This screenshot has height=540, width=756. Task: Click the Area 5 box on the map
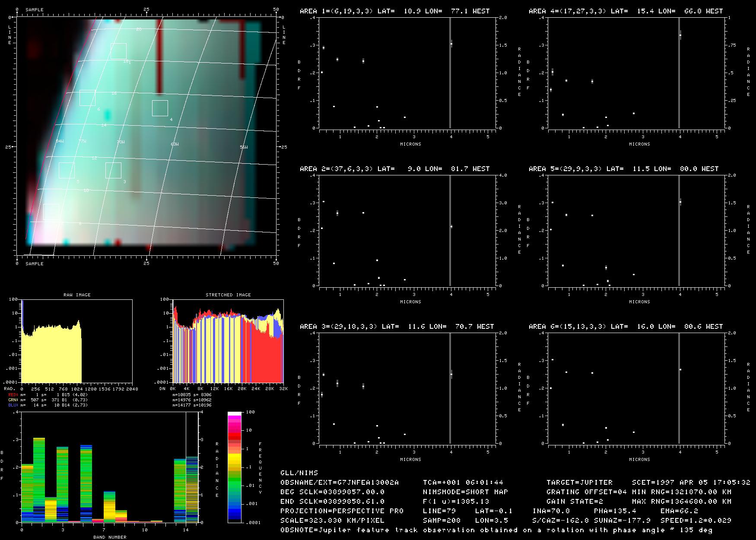coord(67,170)
